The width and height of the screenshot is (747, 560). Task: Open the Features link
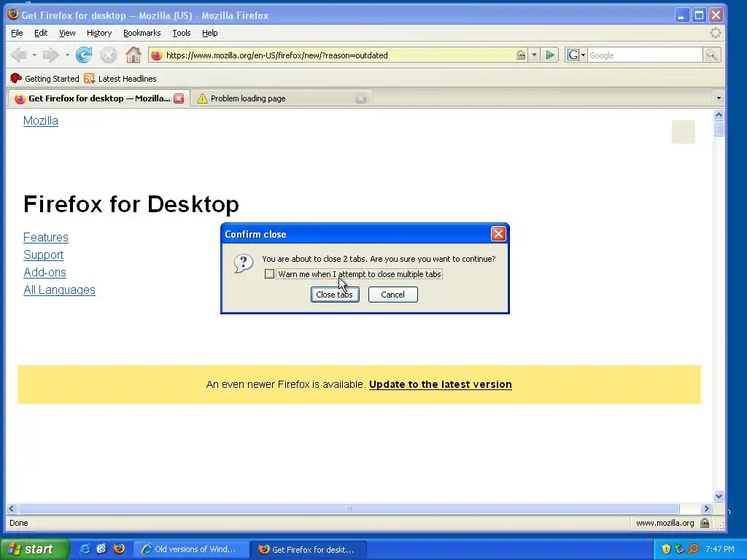pos(46,237)
